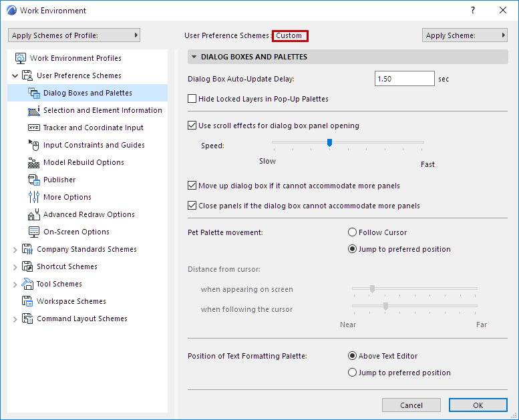Click the Work Environment Profiles icon
The height and width of the screenshot is (420, 519).
(21, 58)
